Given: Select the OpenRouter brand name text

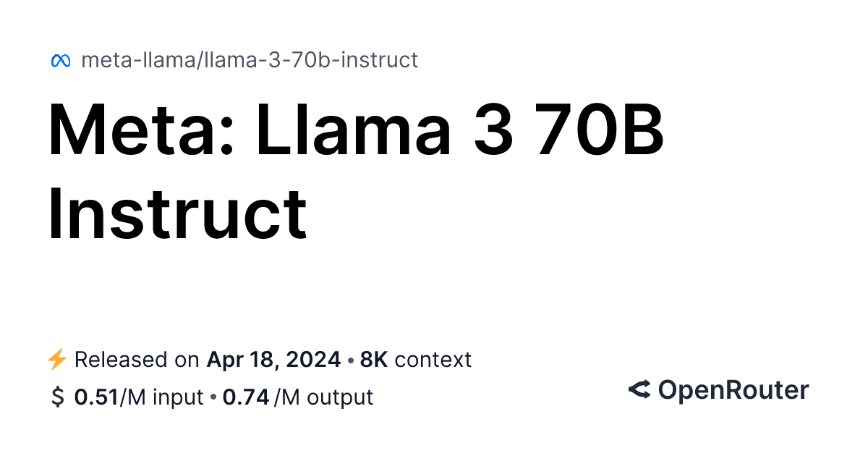Looking at the screenshot, I should tap(733, 391).
